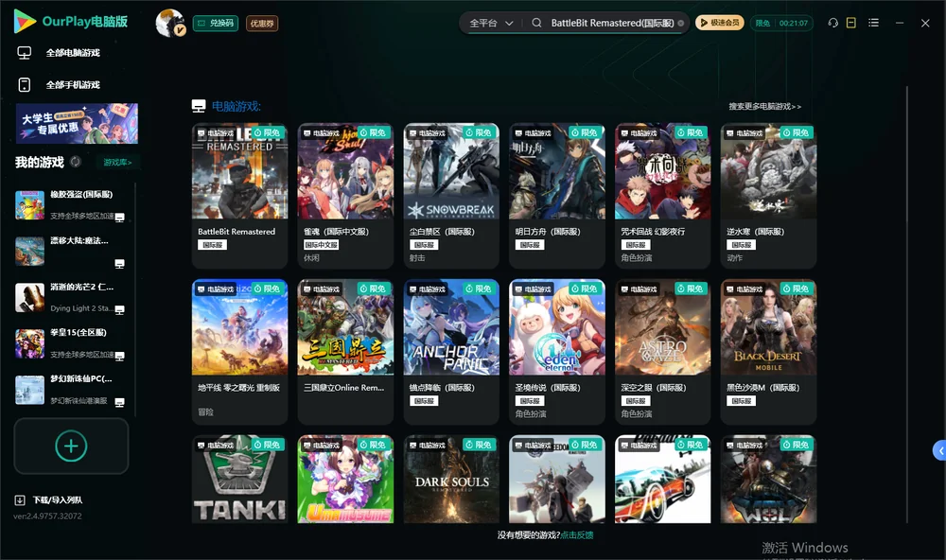This screenshot has width=946, height=560.
Task: Open the Eden Eternal game card
Action: pyautogui.click(x=557, y=352)
